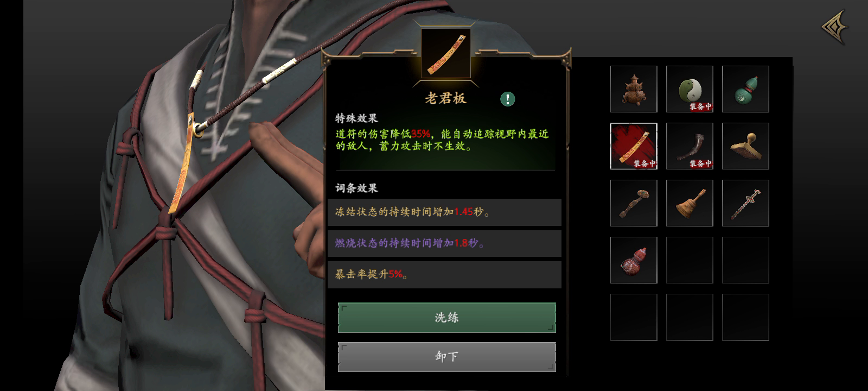Image resolution: width=868 pixels, height=391 pixels.
Task: Select the ornate sword staff item
Action: click(x=745, y=203)
